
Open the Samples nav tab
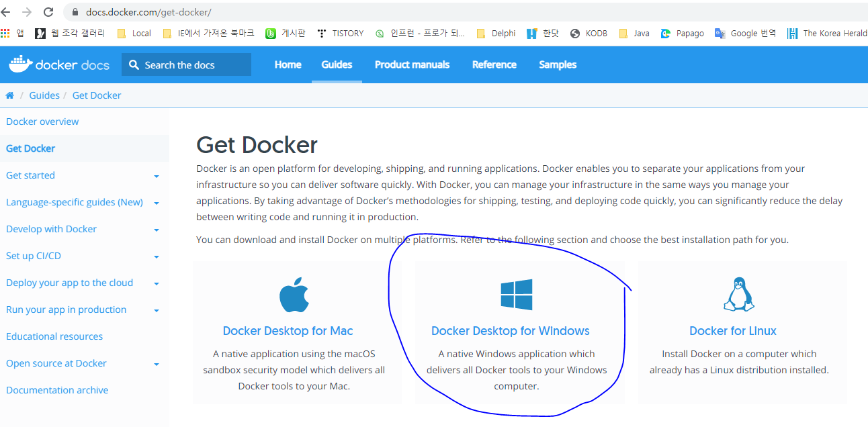(558, 64)
